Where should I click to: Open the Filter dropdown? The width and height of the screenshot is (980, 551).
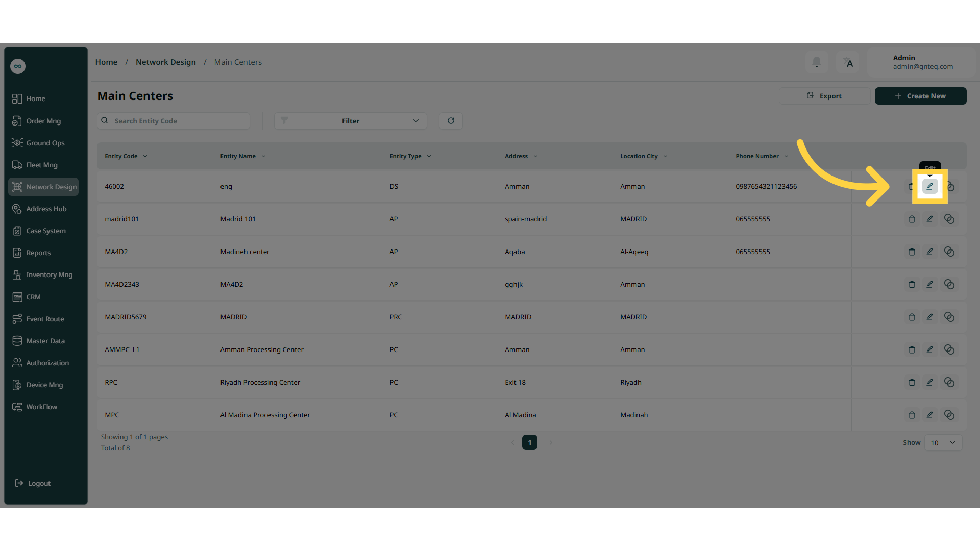350,121
